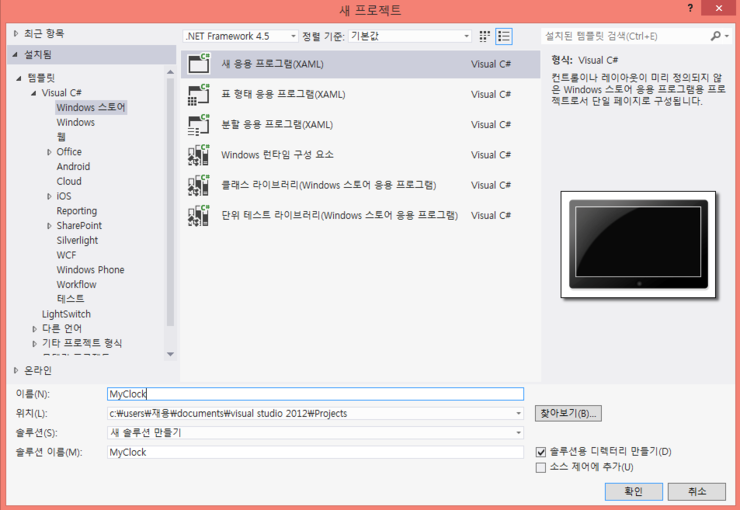Image resolution: width=740 pixels, height=510 pixels.
Task: Select the 웹 template category
Action: point(61,137)
